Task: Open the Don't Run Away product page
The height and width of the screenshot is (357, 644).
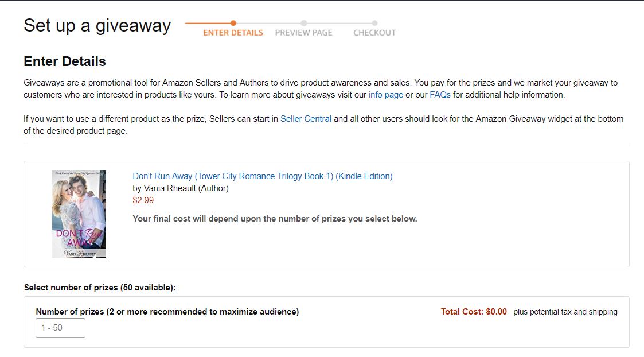Action: 262,176
